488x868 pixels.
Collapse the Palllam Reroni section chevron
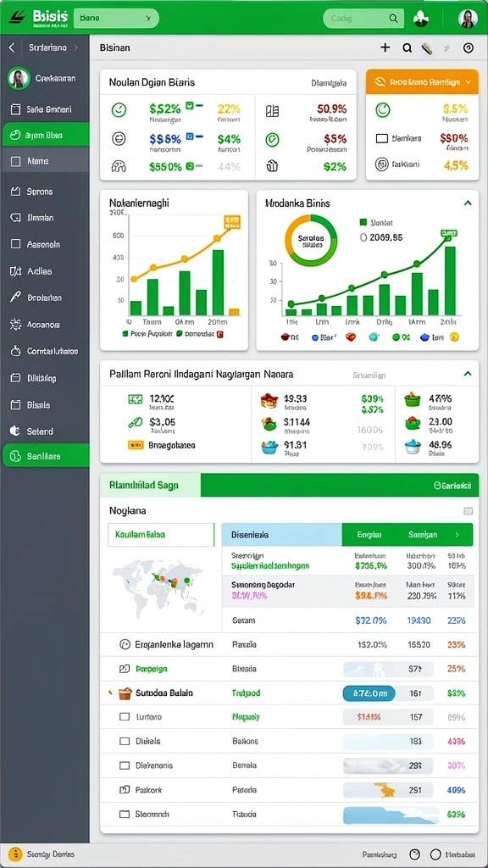pos(468,374)
